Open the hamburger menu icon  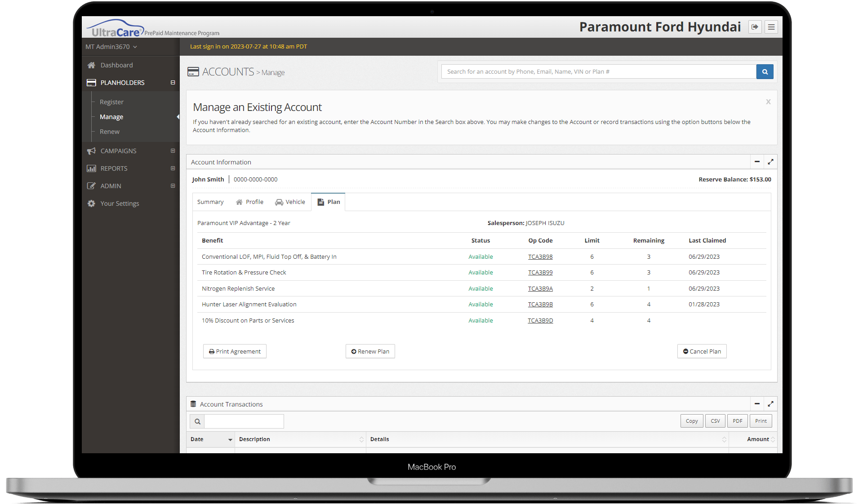click(771, 27)
